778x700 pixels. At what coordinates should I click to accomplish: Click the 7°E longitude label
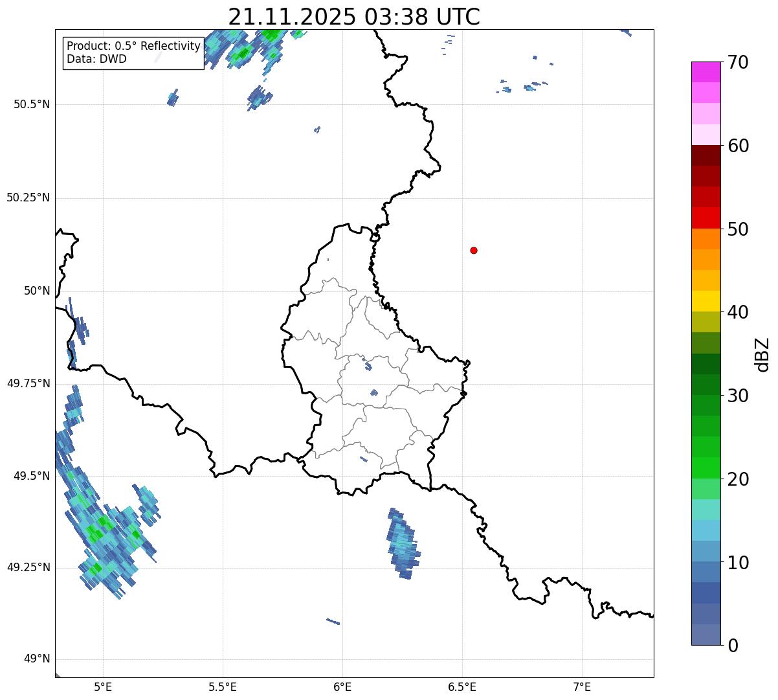click(x=582, y=686)
